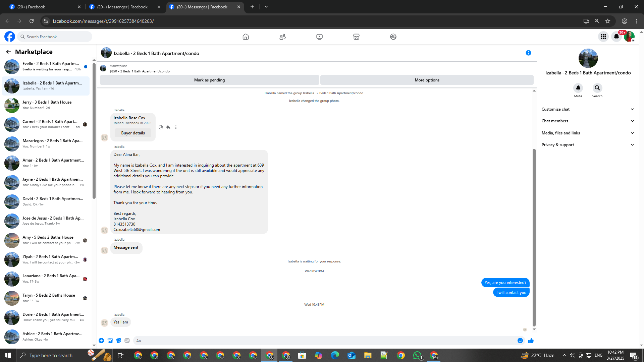Screen dimensions: 644x362
Task: Switch to the second Messenger tab
Action: pos(124,7)
